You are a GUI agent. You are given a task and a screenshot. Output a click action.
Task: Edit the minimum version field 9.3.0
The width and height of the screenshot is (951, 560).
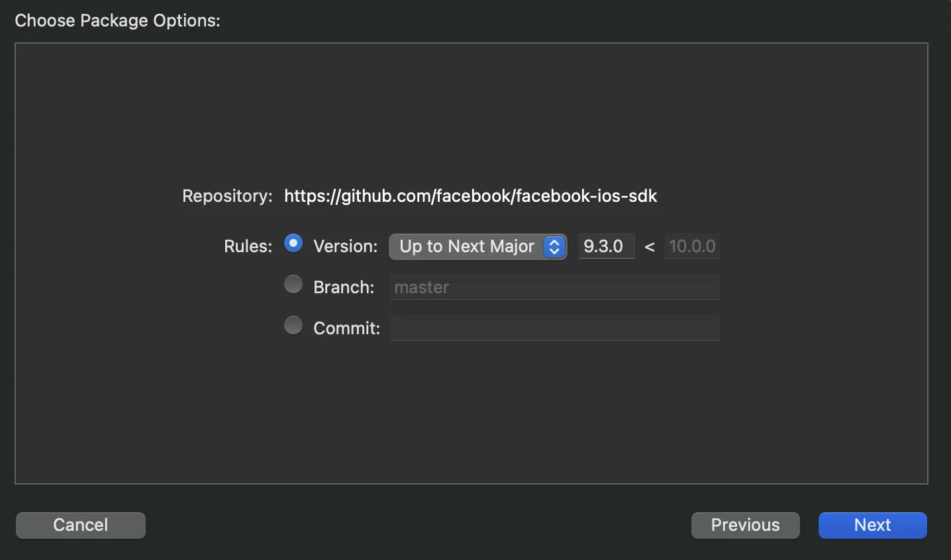[607, 246]
